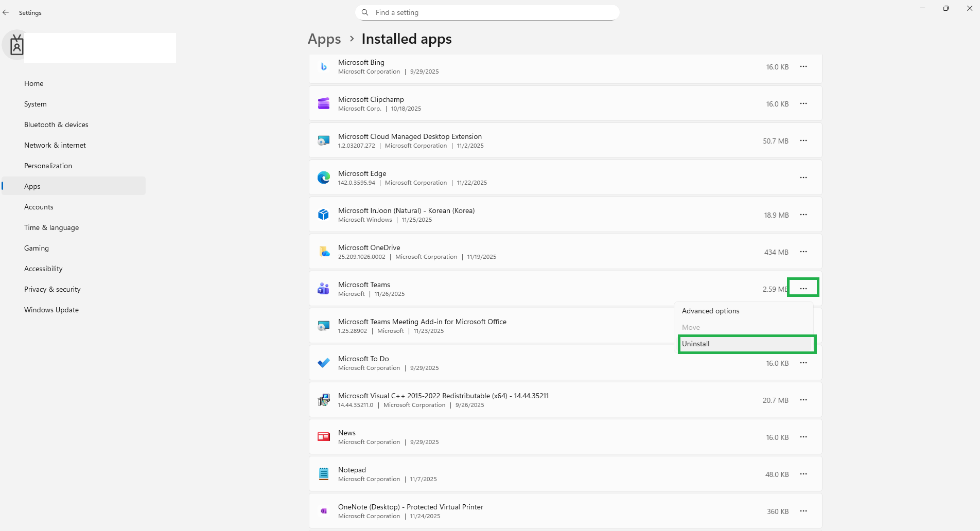Click the Microsoft Edge app icon
This screenshot has height=531, width=980.
pos(324,178)
